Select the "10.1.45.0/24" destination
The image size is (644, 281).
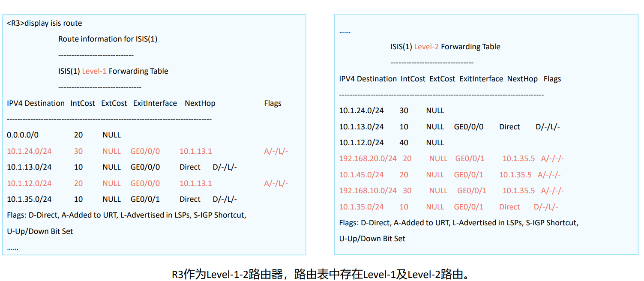click(x=362, y=175)
